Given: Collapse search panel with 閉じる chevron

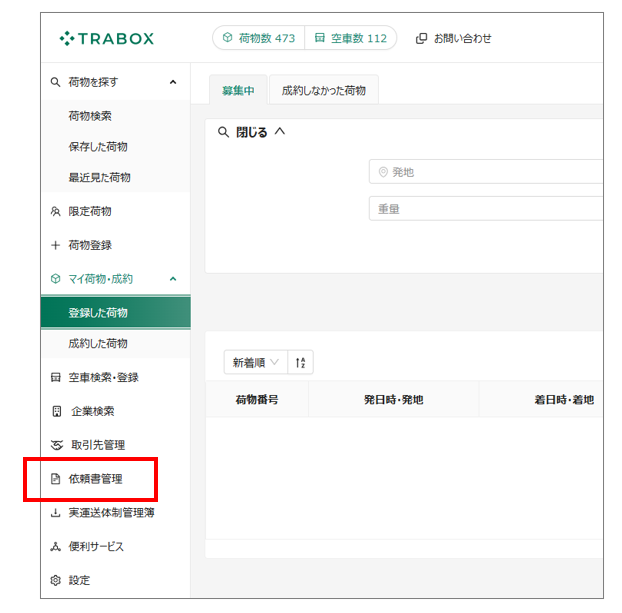Looking at the screenshot, I should click(280, 131).
